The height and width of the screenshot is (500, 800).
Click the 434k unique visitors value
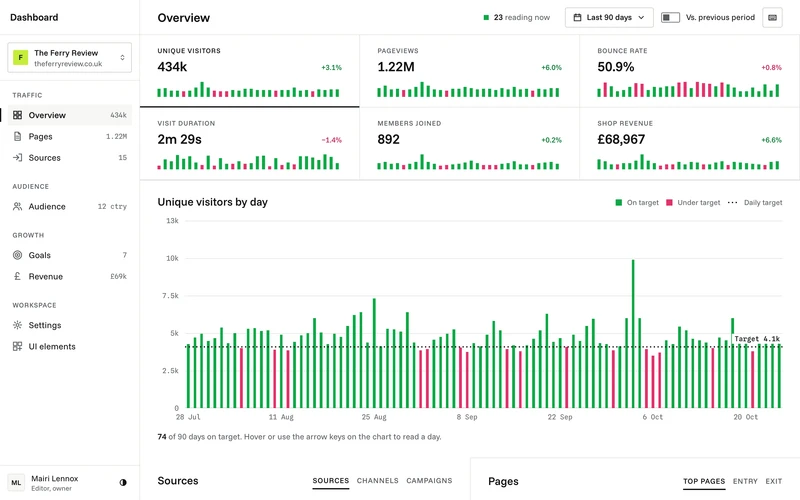[x=172, y=67]
